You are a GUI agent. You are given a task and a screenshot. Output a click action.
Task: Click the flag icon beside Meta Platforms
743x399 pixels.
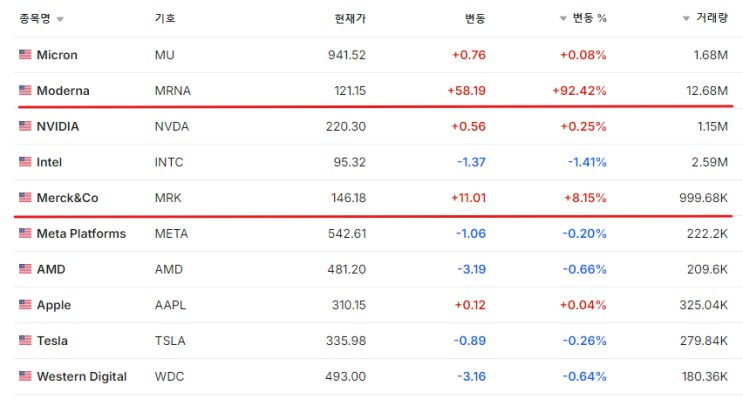[25, 233]
